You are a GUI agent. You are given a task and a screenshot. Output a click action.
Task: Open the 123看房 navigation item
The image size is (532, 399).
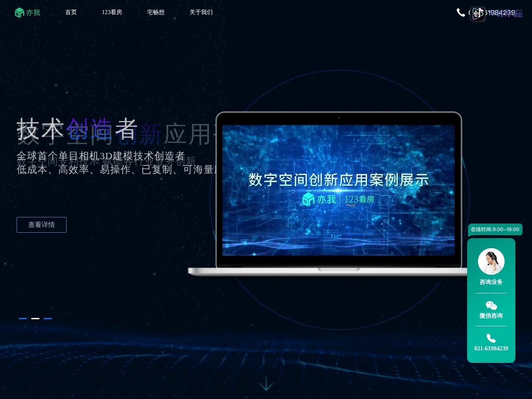(x=112, y=12)
